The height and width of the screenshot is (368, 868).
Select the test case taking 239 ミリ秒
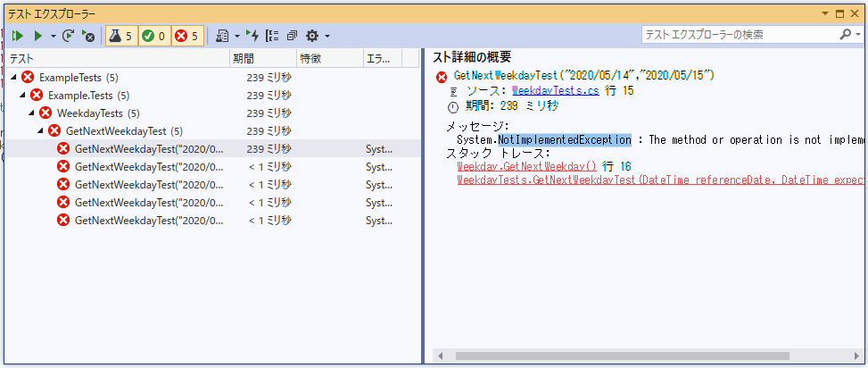coord(213,148)
